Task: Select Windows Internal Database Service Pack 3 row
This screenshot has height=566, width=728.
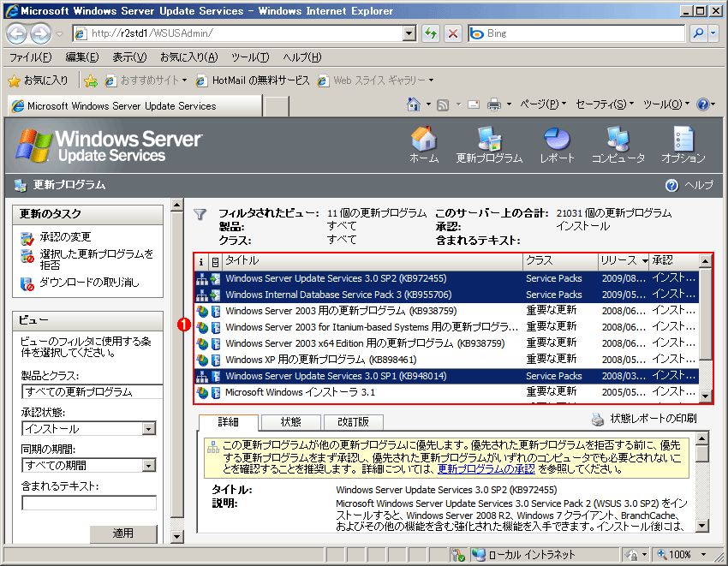Action: point(446,295)
